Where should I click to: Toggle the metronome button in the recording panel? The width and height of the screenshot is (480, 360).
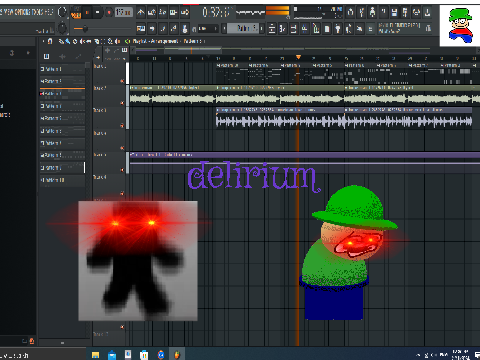[141, 13]
